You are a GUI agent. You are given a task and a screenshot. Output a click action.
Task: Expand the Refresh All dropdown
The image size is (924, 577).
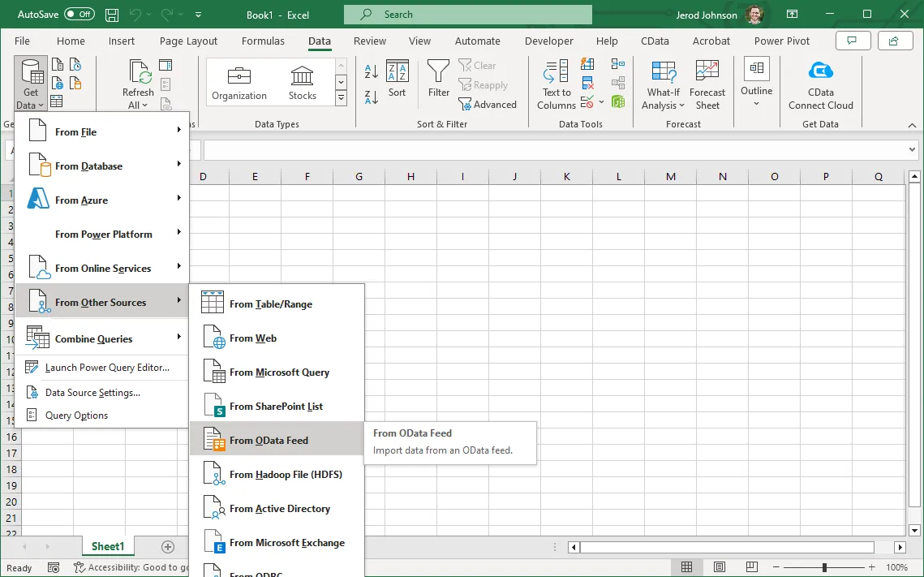click(x=138, y=105)
